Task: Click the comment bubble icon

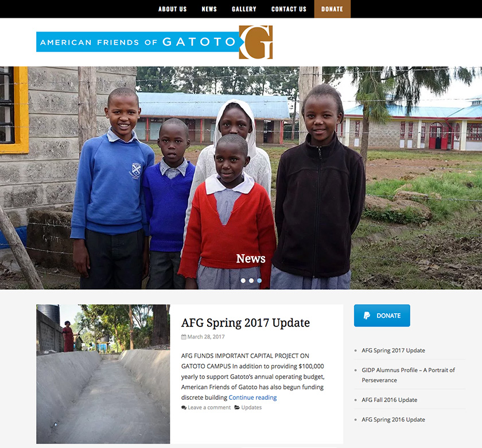Action: [184, 407]
